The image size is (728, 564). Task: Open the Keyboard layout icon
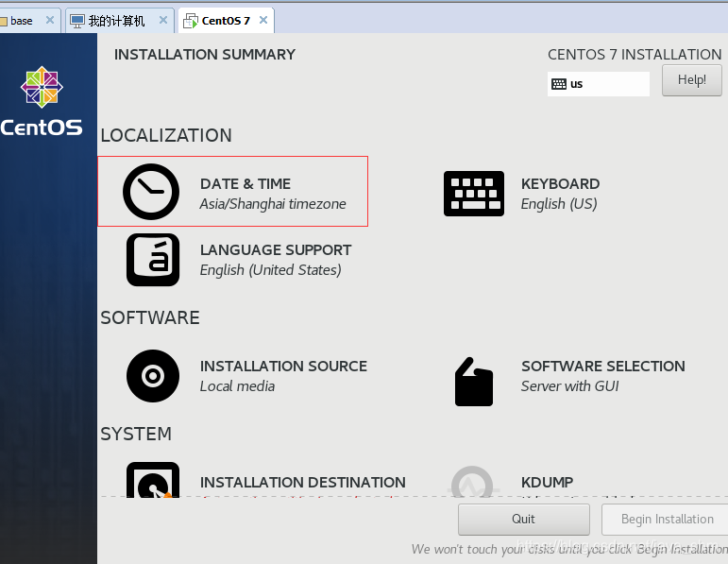click(474, 194)
